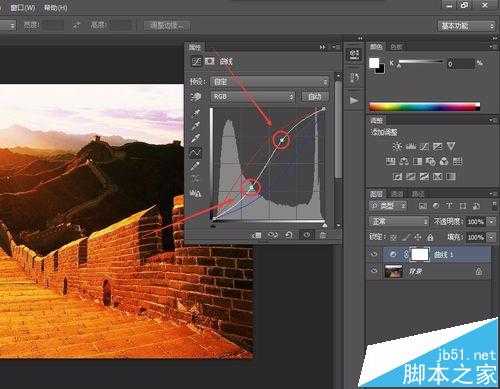The width and height of the screenshot is (500, 389).
Task: Open the RGB channel dropdown in Curves
Action: pos(253,97)
